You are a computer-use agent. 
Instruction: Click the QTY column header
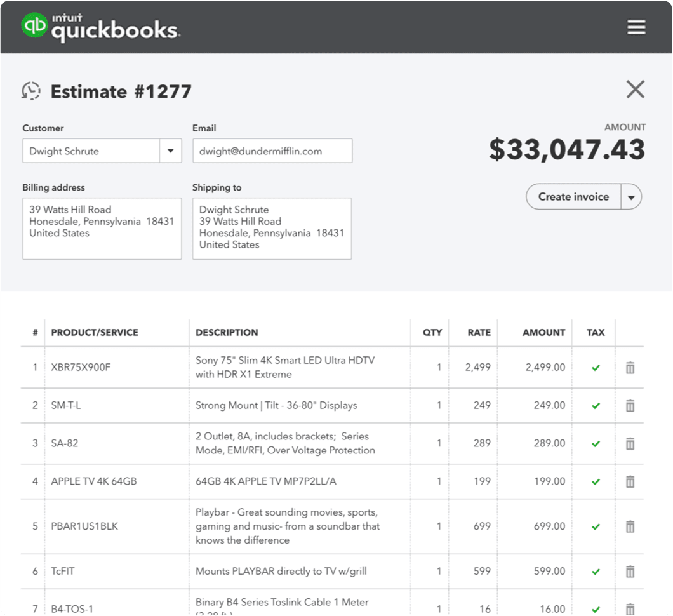(x=432, y=333)
